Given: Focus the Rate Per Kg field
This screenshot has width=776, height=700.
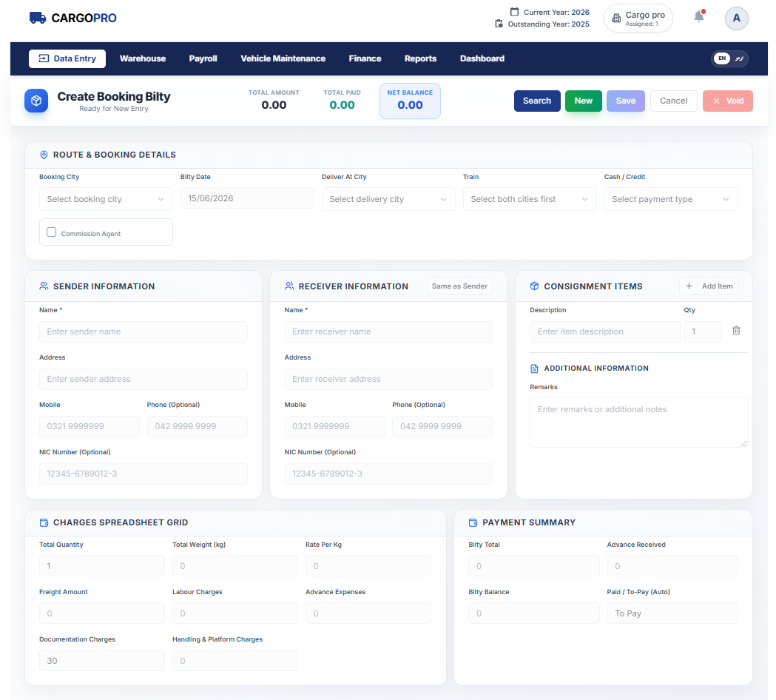Looking at the screenshot, I should pyautogui.click(x=368, y=566).
